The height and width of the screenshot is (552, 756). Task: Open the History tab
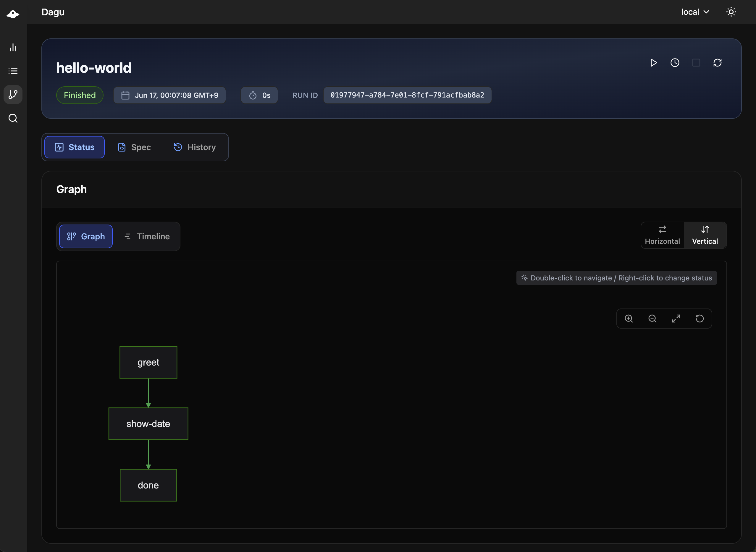(x=195, y=147)
